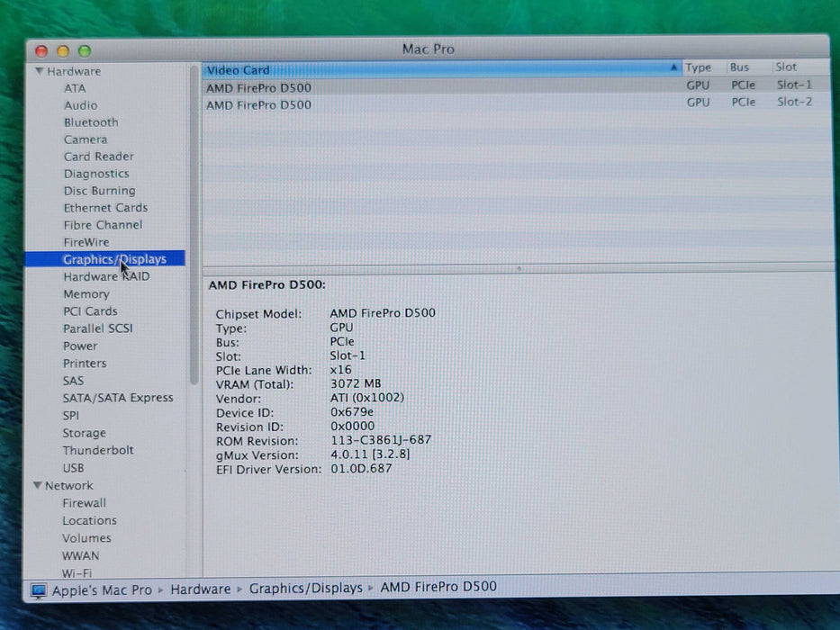840x630 pixels.
Task: Open Power information
Action: coord(80,346)
